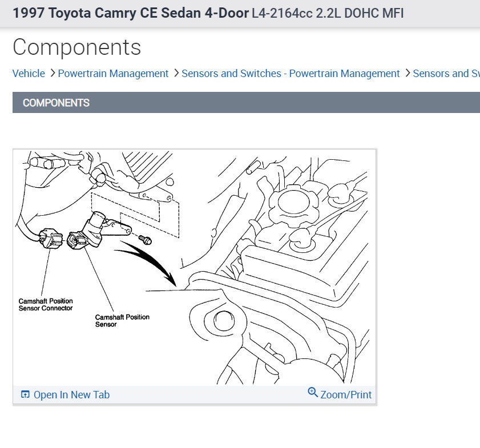Click the chevron after the Vehicle breadcrumb
The height and width of the screenshot is (448, 480).
53,73
